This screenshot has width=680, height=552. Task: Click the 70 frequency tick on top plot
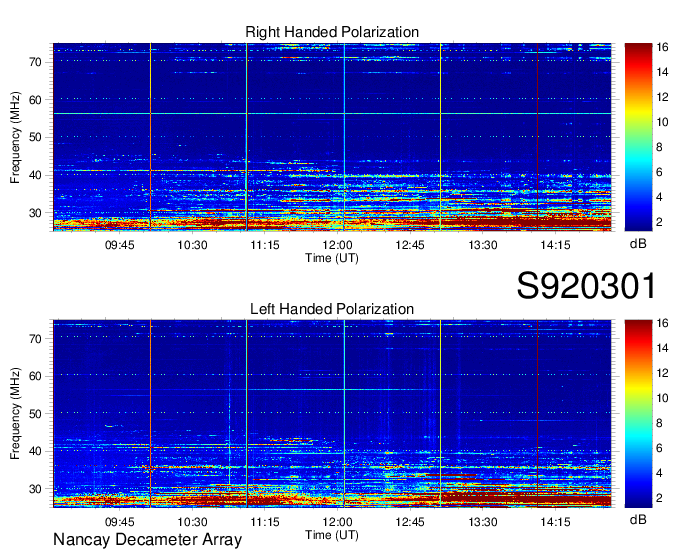(x=36, y=62)
